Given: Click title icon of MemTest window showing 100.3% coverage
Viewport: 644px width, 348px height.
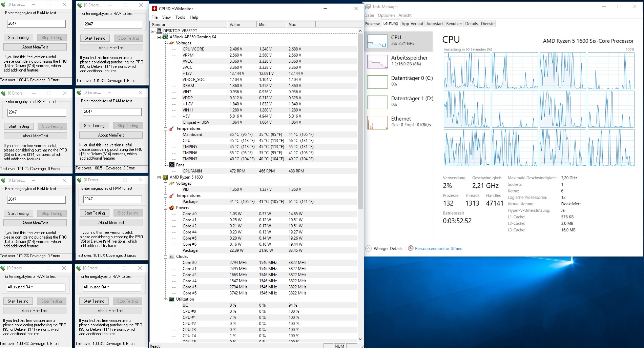Looking at the screenshot, I should click(x=79, y=268).
